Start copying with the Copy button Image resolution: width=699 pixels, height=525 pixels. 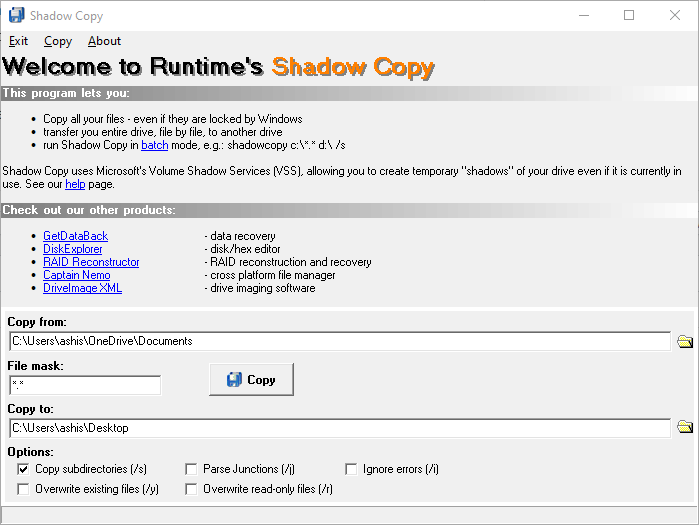[251, 379]
